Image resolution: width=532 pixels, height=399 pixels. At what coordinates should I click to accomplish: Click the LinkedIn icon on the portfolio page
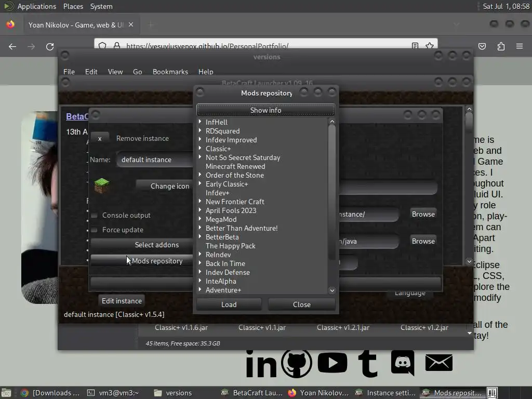tap(261, 364)
